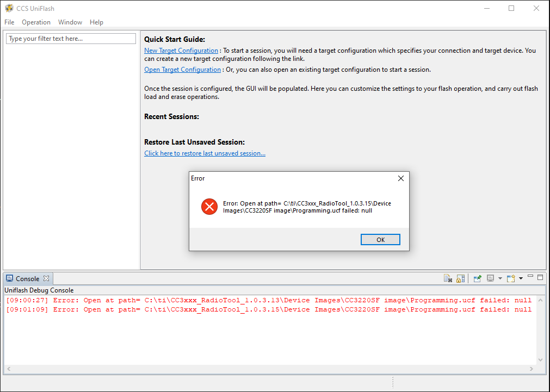Viewport: 550px width, 392px height.
Task: Open the Open Console dropdown arrow
Action: (521, 278)
